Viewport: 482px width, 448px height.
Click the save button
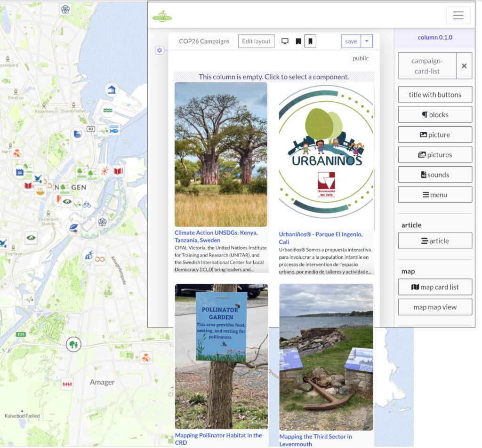click(351, 41)
